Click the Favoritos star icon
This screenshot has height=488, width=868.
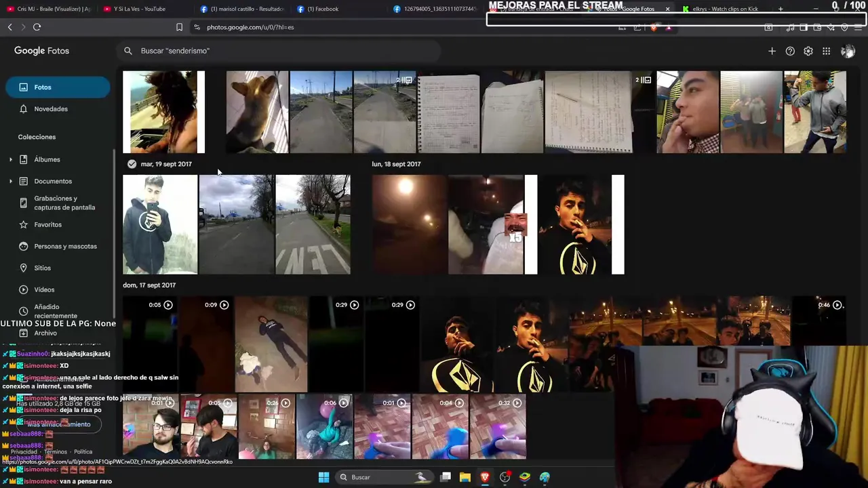click(24, 225)
